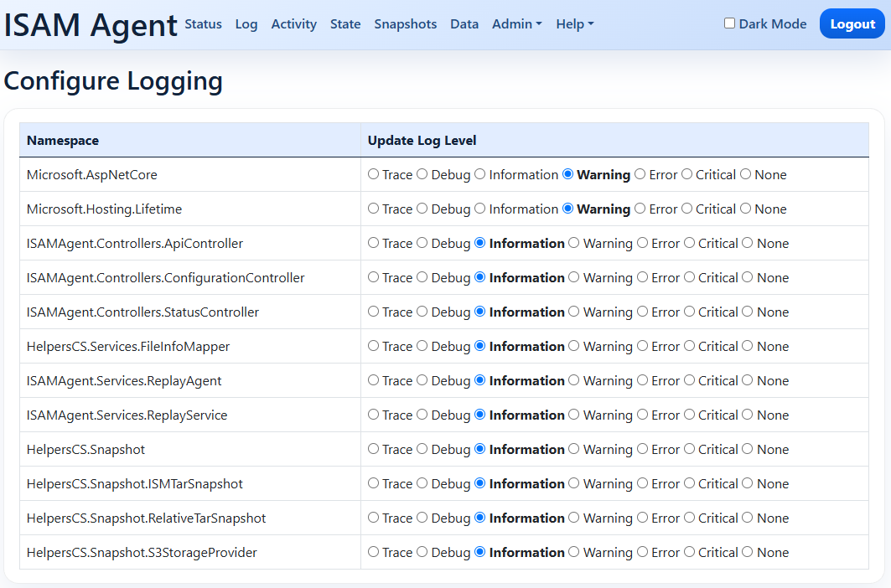
Task: Click the selected Warning radio for Microsoft.AspNetCore
Action: point(567,174)
